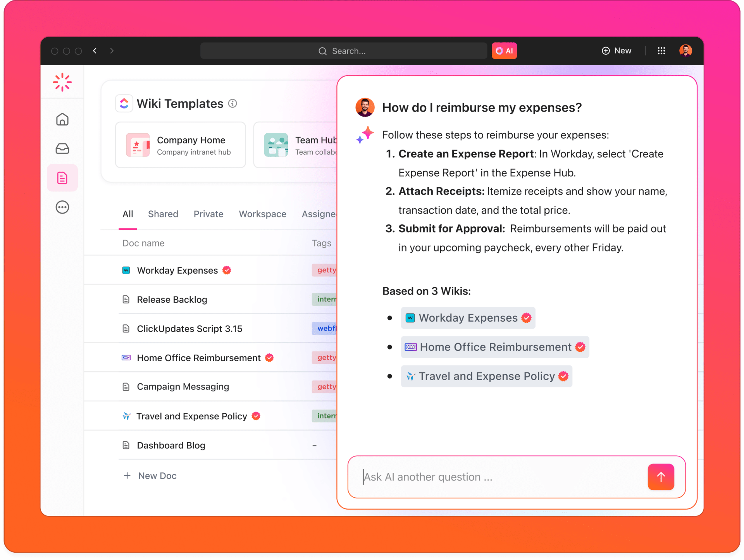Viewport: 744px width, 560px height.
Task: Focus the top Search bar
Action: 344,51
